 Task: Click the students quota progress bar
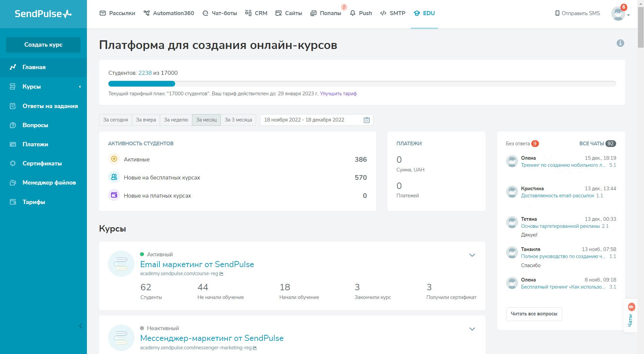(362, 84)
